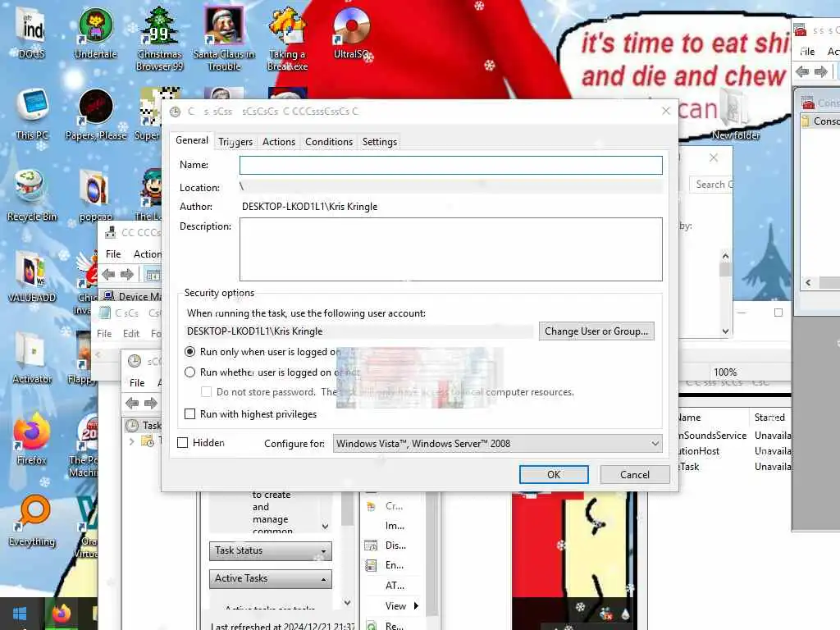The width and height of the screenshot is (840, 630).
Task: Open the Configure for dropdown
Action: coord(498,444)
